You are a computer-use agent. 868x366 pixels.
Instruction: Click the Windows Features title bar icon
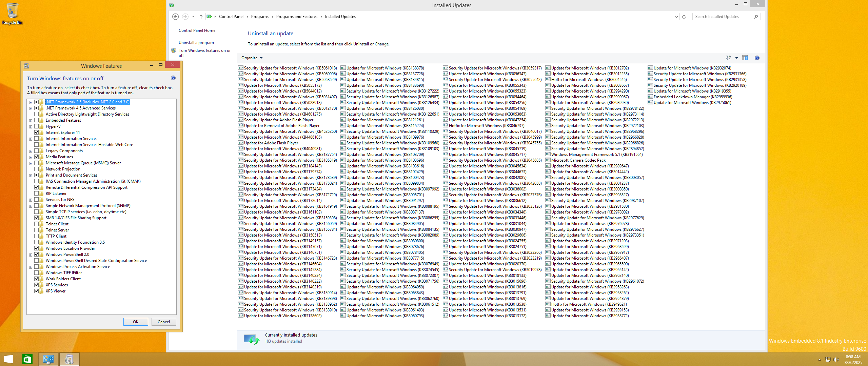click(x=26, y=66)
